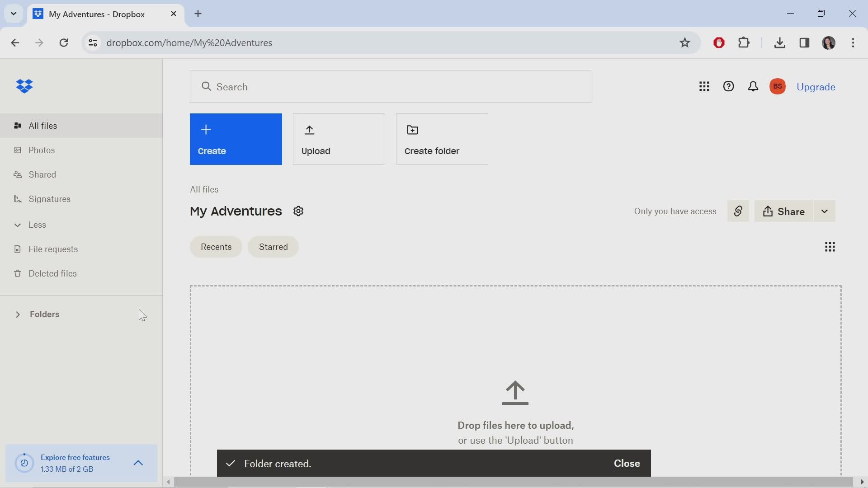Open Shared section in sidebar
The width and height of the screenshot is (868, 488).
click(42, 174)
